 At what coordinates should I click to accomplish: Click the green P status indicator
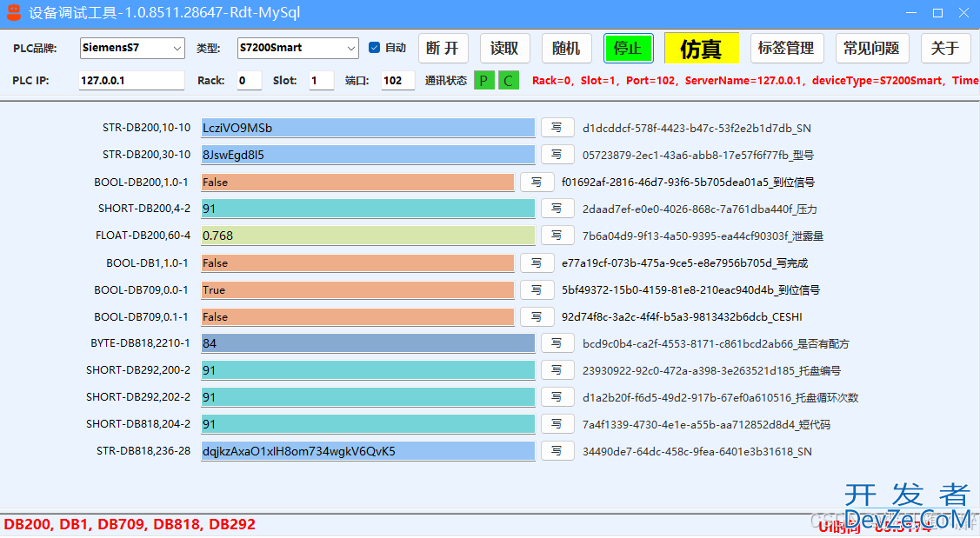[483, 81]
